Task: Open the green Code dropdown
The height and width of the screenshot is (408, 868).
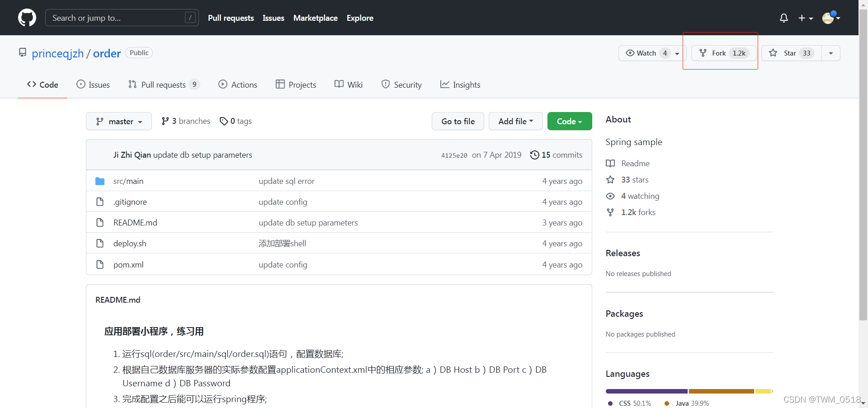Action: coord(570,121)
